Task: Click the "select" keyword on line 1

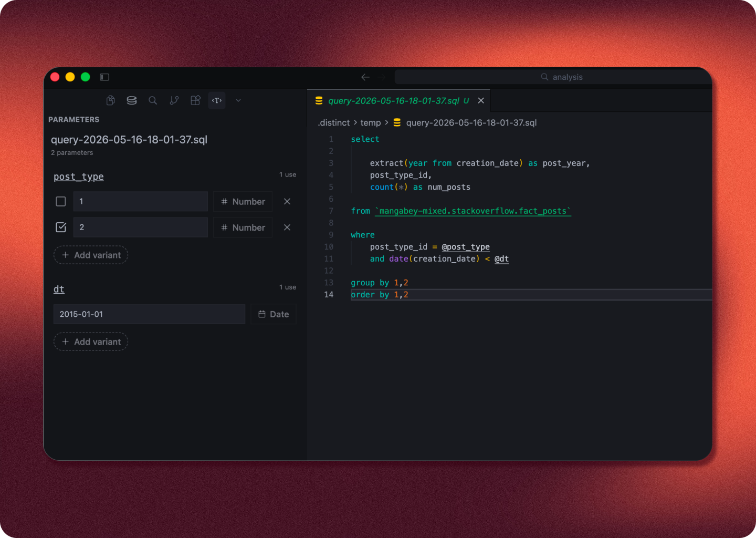Action: point(365,139)
